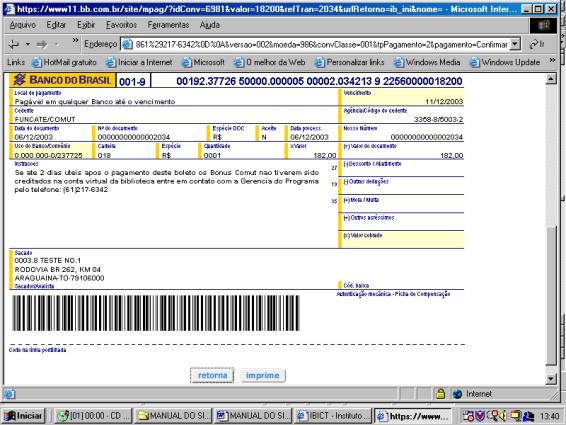Open the Windows Update link

pyautogui.click(x=505, y=62)
